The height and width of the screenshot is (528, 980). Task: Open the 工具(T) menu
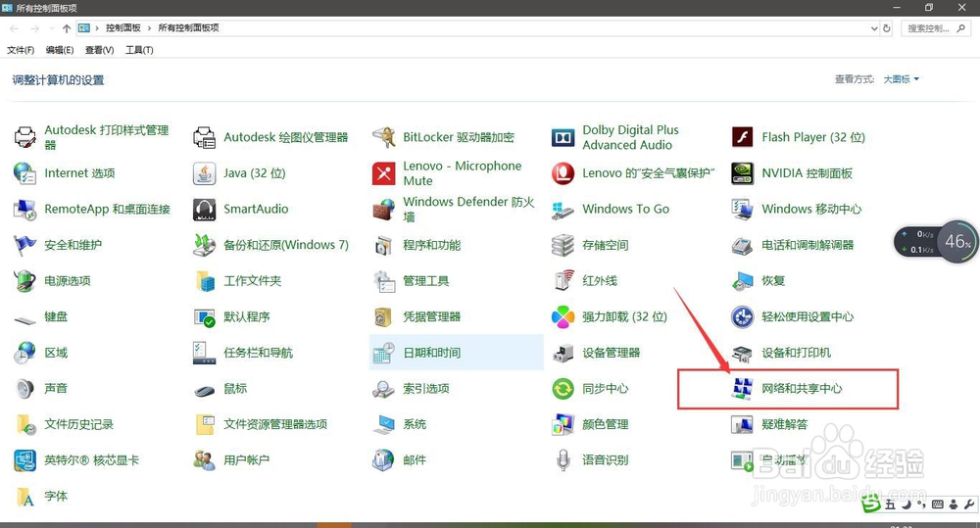pyautogui.click(x=139, y=50)
